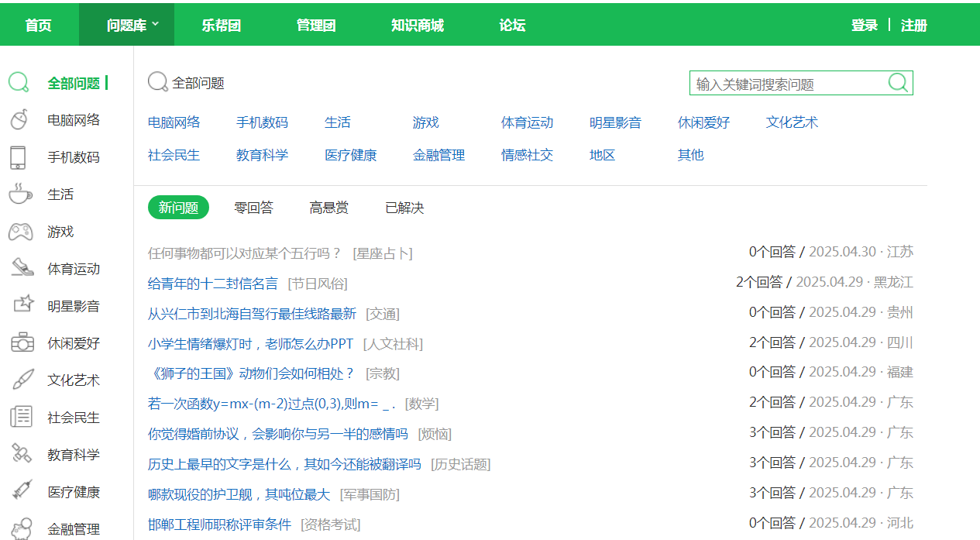Select 金融管理 category in top category grid
This screenshot has height=540, width=980.
click(x=438, y=155)
